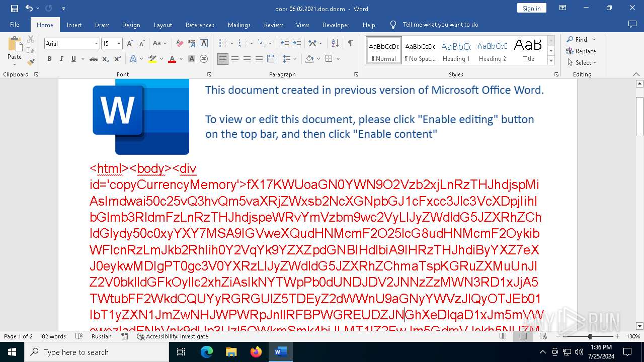The height and width of the screenshot is (362, 644).
Task: Switch to Web Layout view in status bar
Action: (544, 336)
